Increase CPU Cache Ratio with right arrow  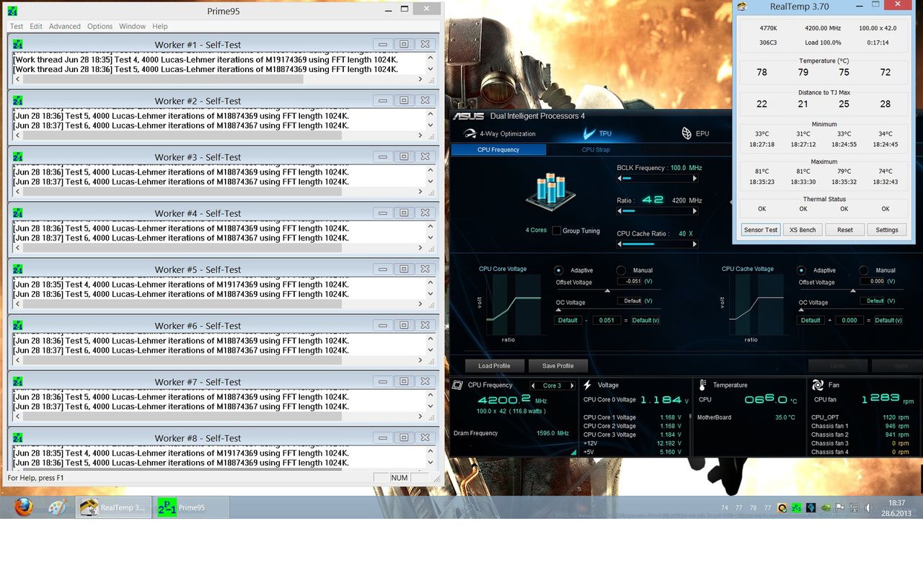[695, 244]
